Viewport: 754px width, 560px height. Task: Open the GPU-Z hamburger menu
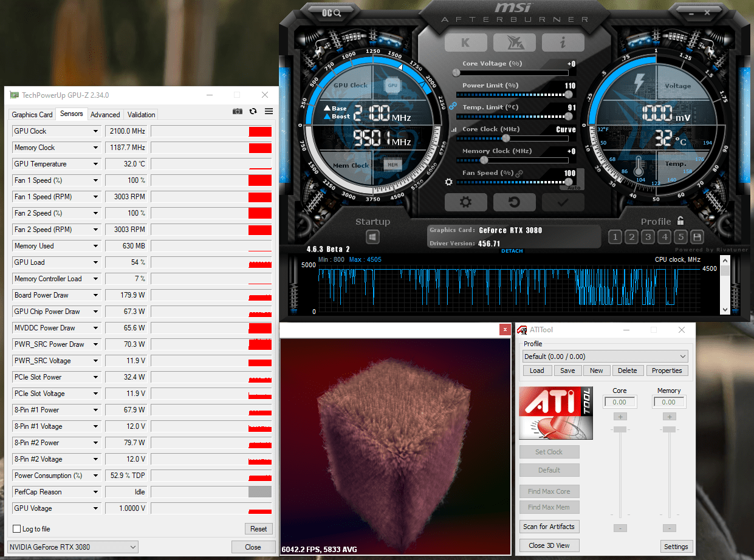click(x=269, y=112)
